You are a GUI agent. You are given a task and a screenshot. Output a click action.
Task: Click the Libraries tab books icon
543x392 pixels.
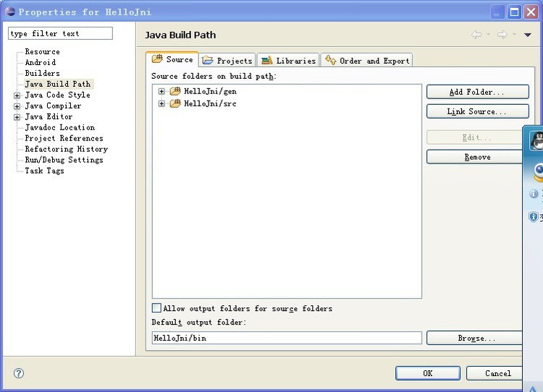pyautogui.click(x=266, y=61)
